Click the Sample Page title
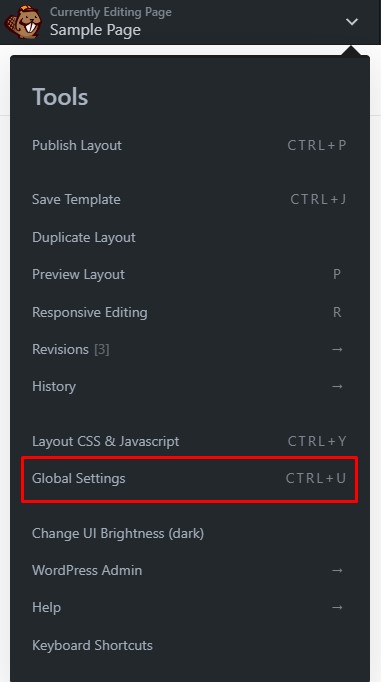The image size is (381, 682). coord(95,30)
